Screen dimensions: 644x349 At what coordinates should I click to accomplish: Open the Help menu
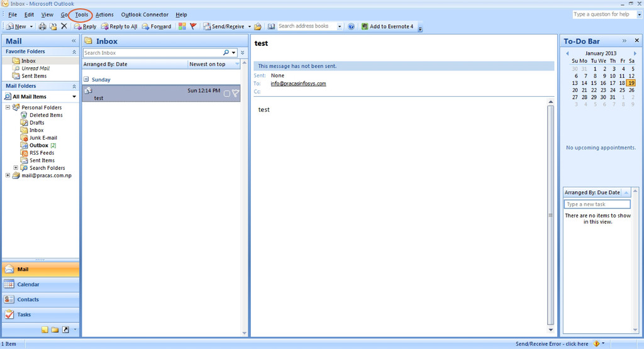click(181, 14)
